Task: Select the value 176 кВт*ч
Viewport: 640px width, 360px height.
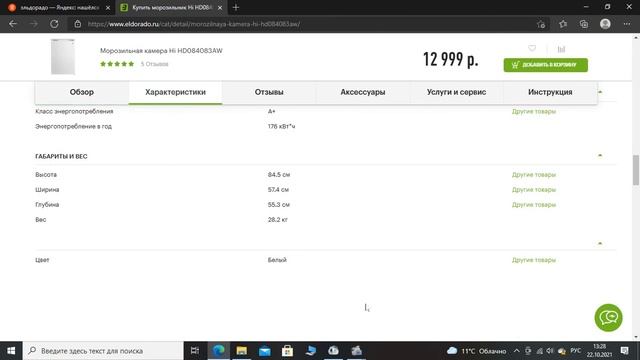Action: pos(282,127)
